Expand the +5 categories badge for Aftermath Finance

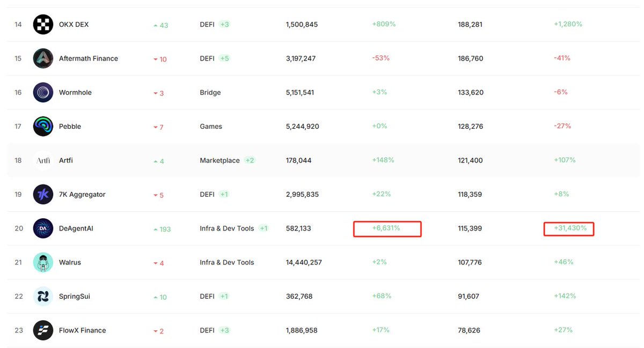click(224, 58)
